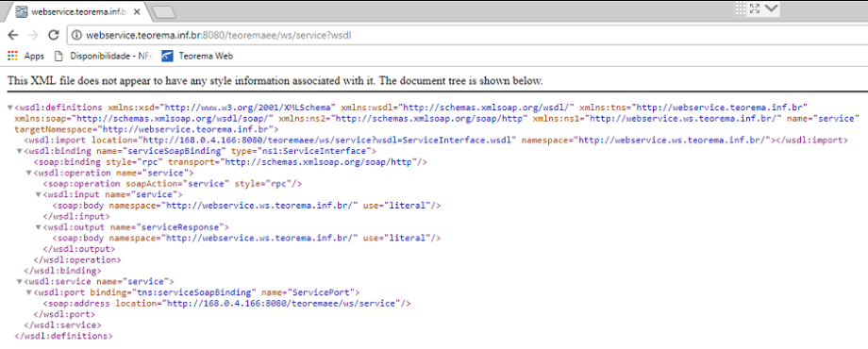This screenshot has height=349, width=868.
Task: Open the Teorema Web bookmark
Action: click(197, 56)
